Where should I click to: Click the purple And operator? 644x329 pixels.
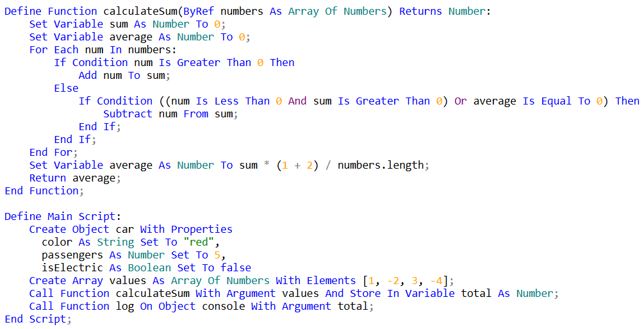coord(297,101)
